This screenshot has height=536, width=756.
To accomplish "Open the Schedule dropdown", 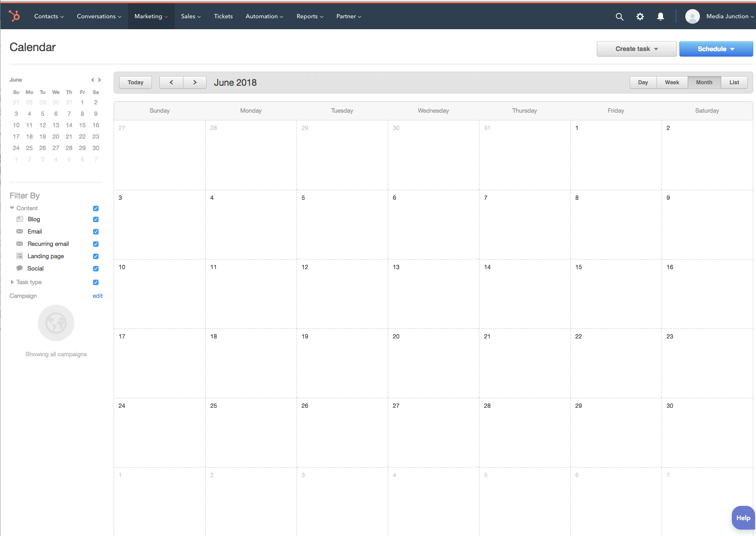I will point(716,49).
